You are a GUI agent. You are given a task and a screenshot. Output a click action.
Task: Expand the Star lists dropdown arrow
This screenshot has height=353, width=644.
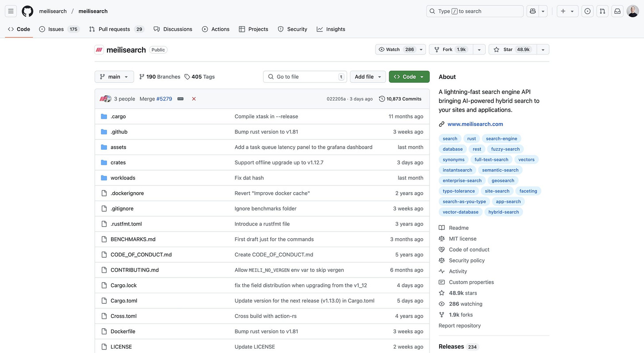(543, 50)
